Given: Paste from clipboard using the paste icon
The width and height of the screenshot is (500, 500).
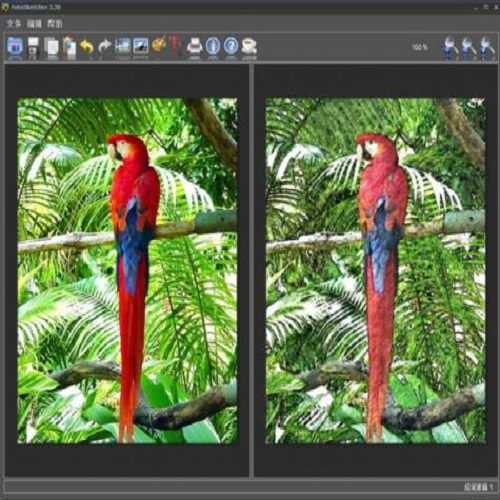Looking at the screenshot, I should coord(69,47).
